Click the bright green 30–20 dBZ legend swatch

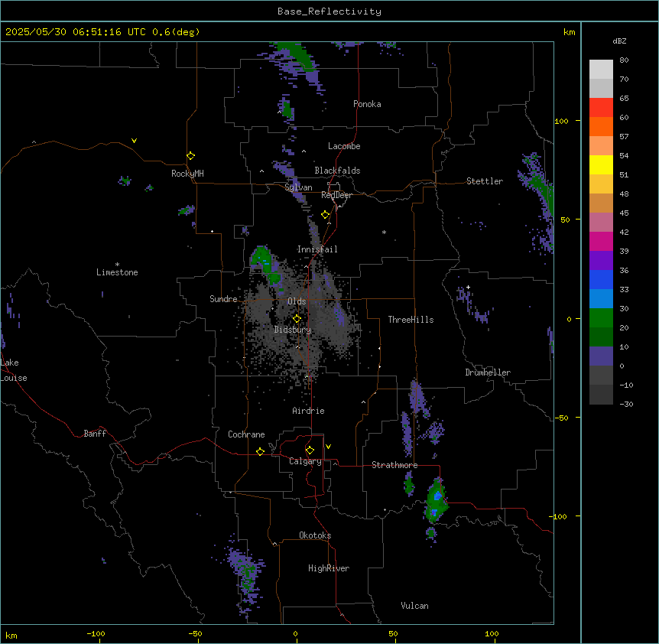click(601, 318)
